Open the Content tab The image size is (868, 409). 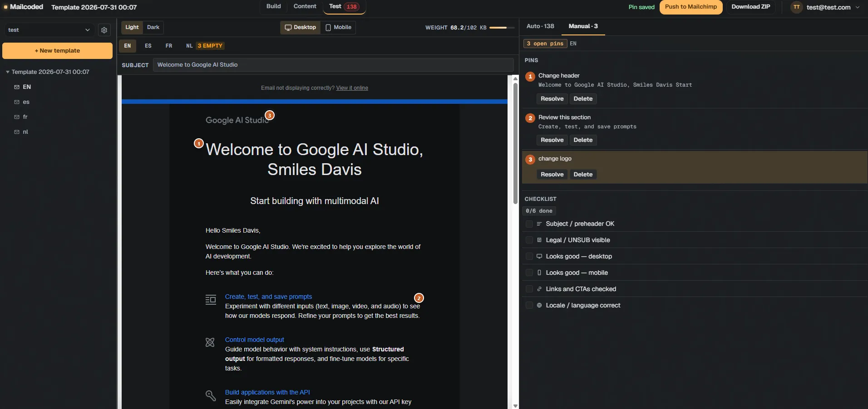[305, 6]
